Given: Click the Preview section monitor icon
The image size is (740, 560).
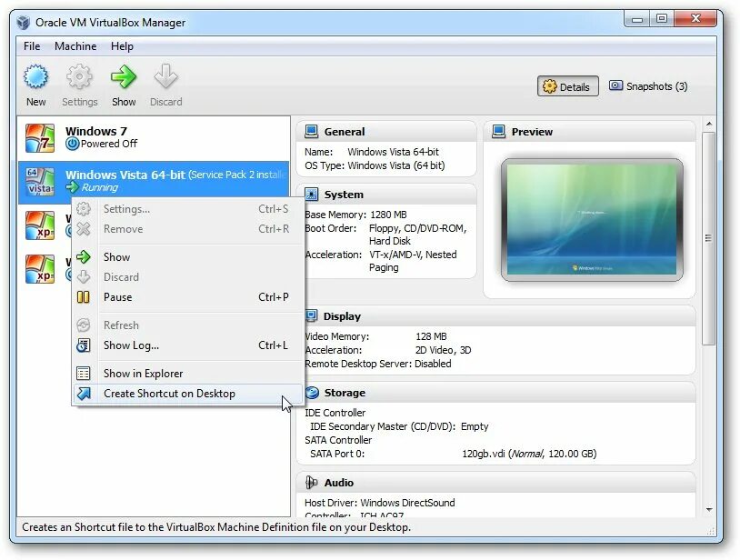Looking at the screenshot, I should click(x=498, y=132).
